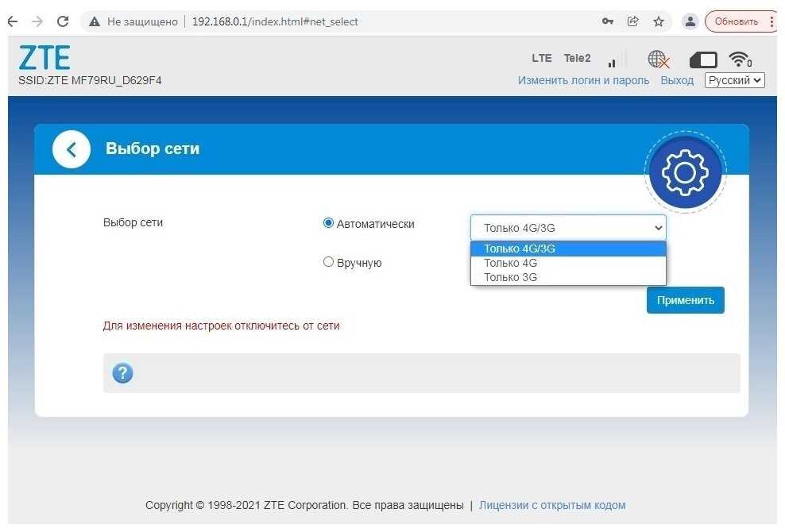Choose Только 4G/3G option in list

coord(520,249)
